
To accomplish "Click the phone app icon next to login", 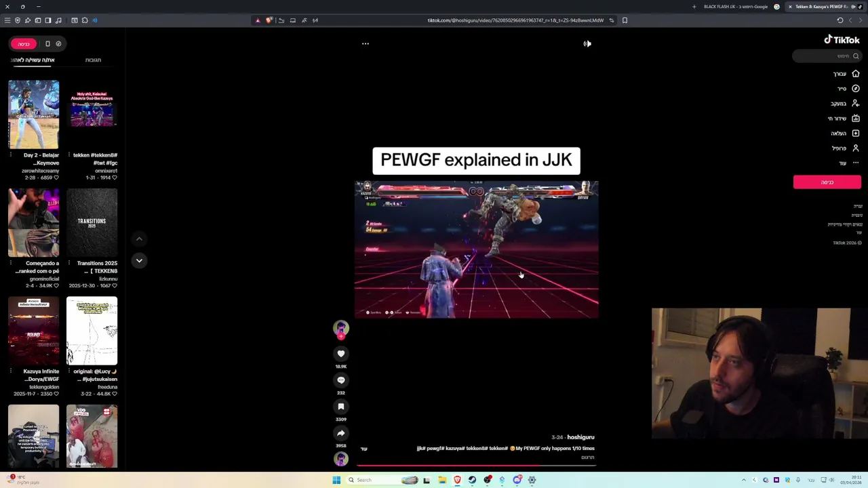I will [x=47, y=43].
